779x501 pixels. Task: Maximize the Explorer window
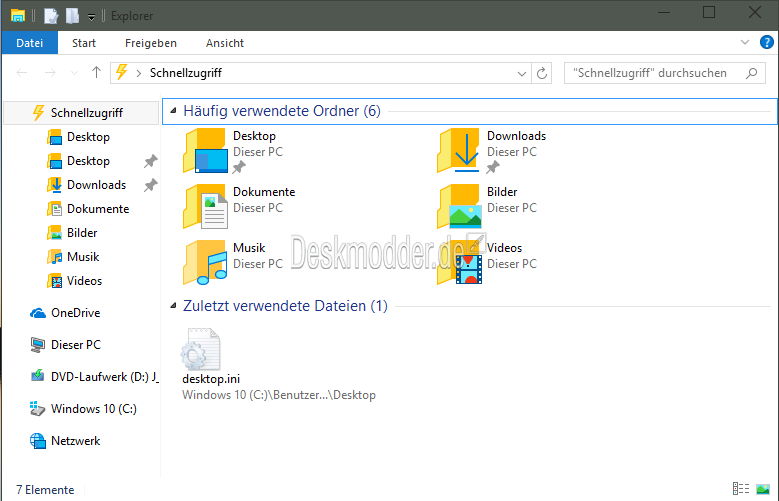(x=709, y=13)
